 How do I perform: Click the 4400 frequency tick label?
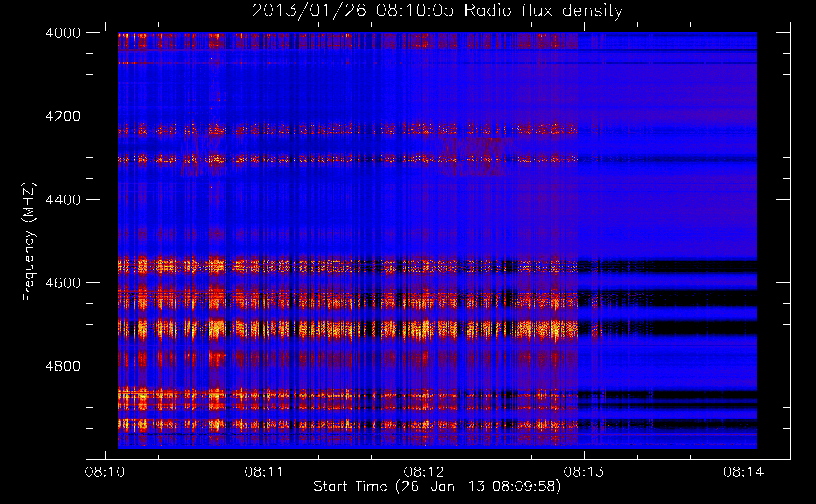tap(63, 200)
